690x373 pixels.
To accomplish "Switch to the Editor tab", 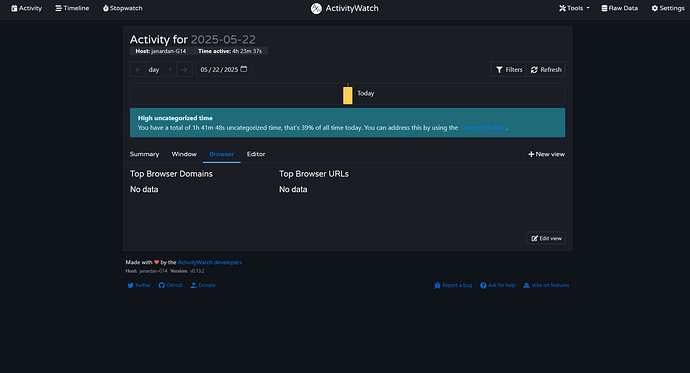I will (256, 154).
